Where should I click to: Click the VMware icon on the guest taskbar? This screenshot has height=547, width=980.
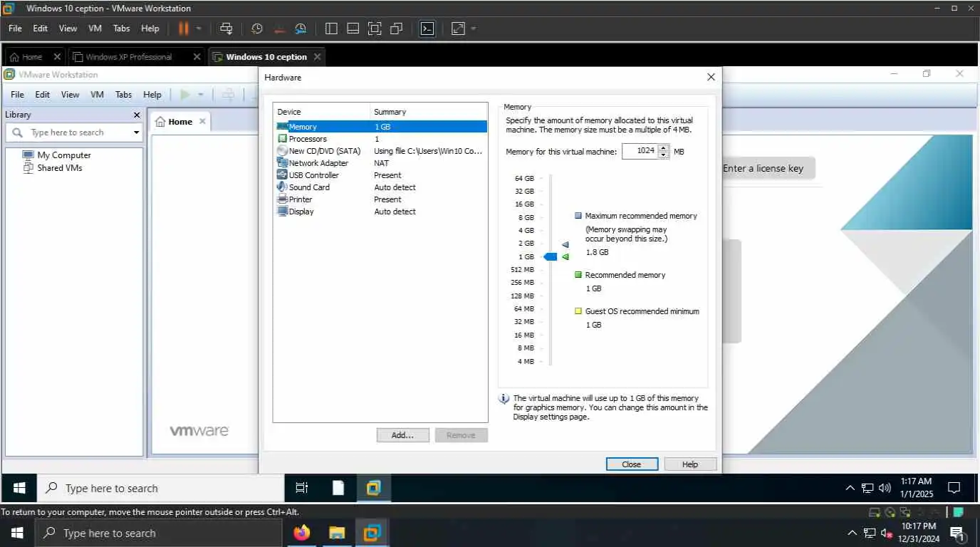[x=374, y=488]
